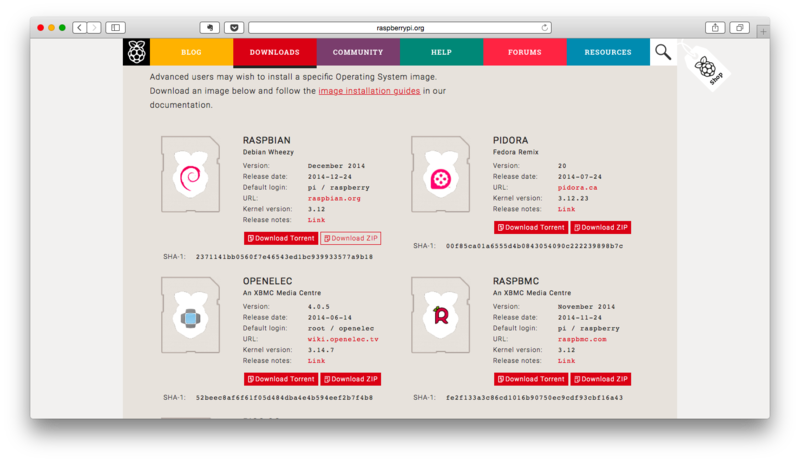800x462 pixels.
Task: Open the COMMUNITY menu item
Action: tap(358, 52)
